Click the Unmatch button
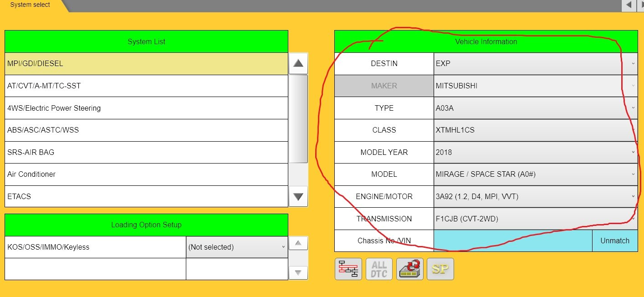Screen dimensions: 644x297 point(615,241)
